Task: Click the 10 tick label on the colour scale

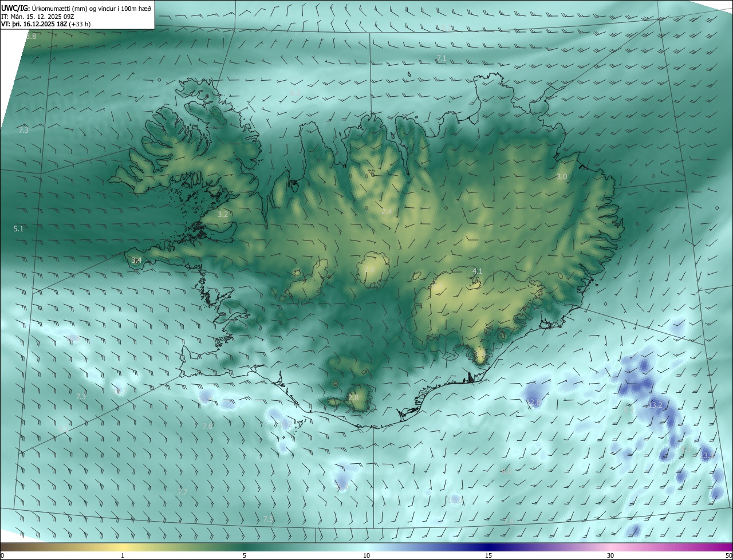Action: [x=366, y=555]
